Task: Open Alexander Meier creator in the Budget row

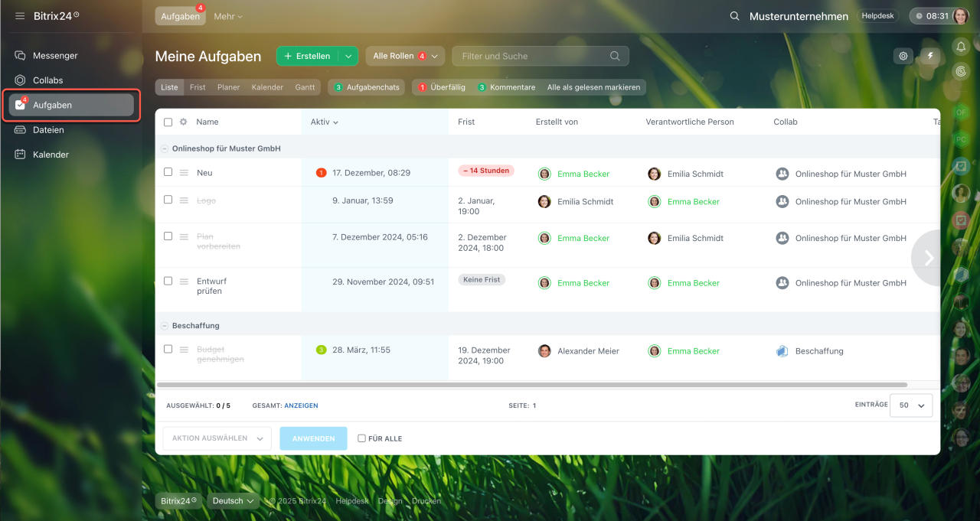Action: pyautogui.click(x=588, y=351)
